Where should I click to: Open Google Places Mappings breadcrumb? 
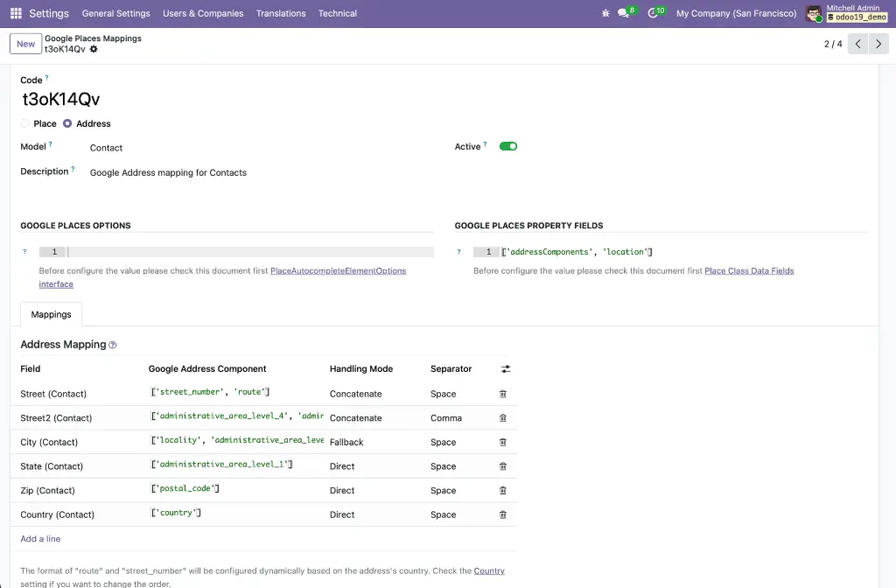(x=93, y=38)
